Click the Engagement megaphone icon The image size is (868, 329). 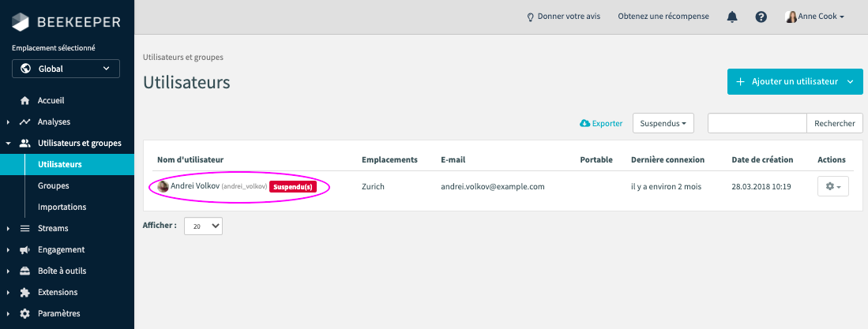[24, 250]
